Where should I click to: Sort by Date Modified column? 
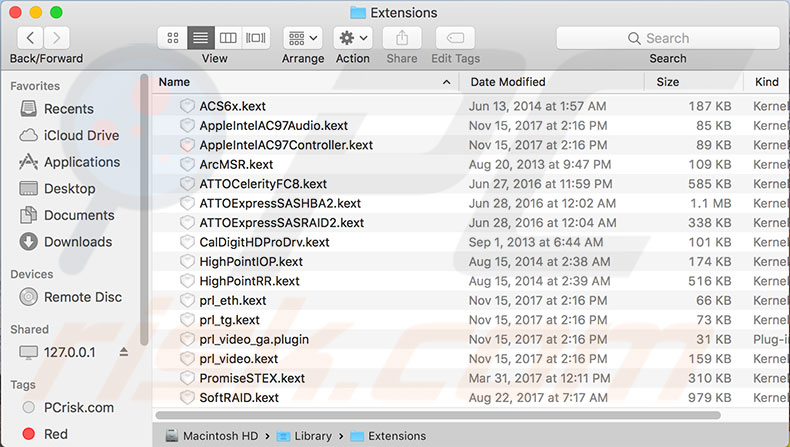point(508,82)
